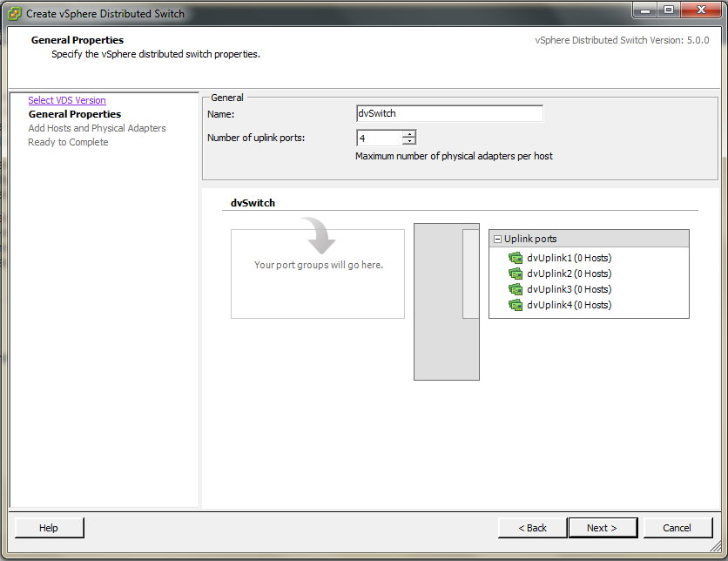Click the dvUplink2 green port icon
This screenshot has height=561, width=728.
[516, 274]
